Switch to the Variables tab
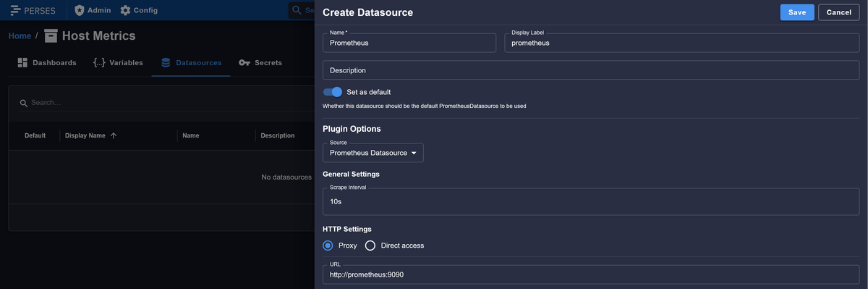This screenshot has height=289, width=868. click(x=118, y=63)
